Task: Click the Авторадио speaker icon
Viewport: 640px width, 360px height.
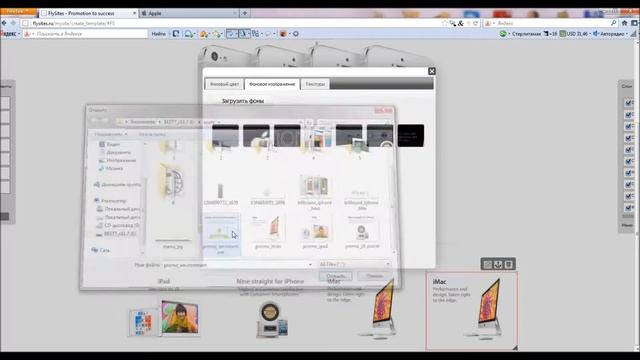Action: [x=596, y=34]
